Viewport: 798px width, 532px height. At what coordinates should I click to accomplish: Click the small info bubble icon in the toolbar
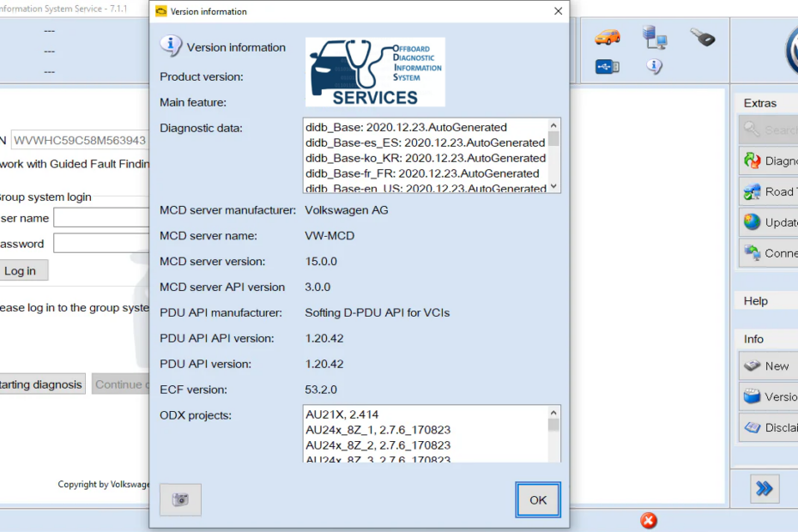pyautogui.click(x=655, y=66)
